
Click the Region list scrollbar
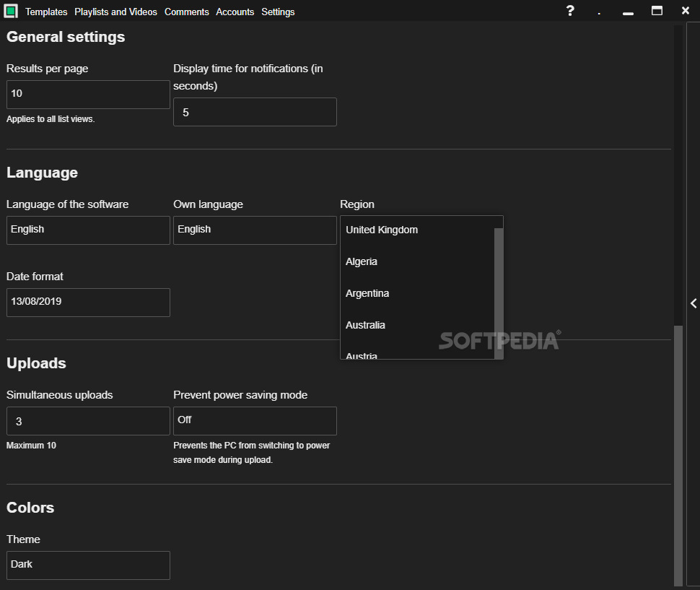tap(499, 293)
